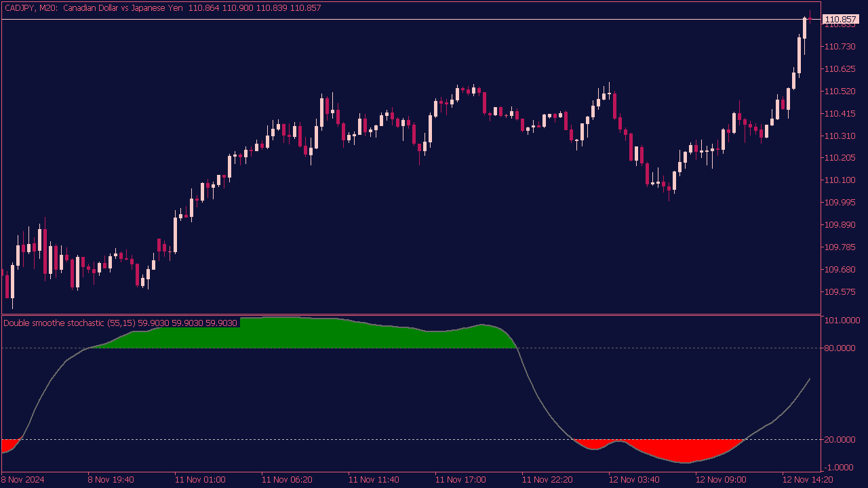Image resolution: width=868 pixels, height=488 pixels.
Task: Select the current price label 110.857
Action: tap(840, 20)
